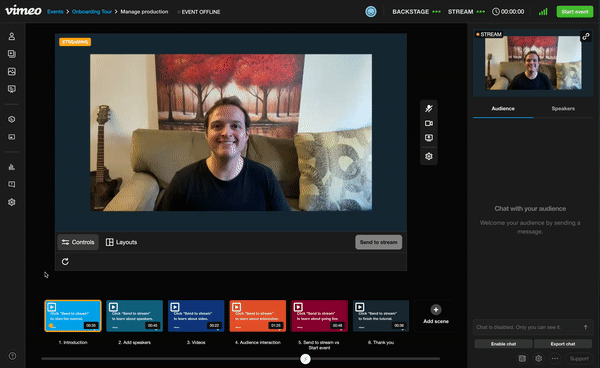
Task: Click the green Start event button
Action: pyautogui.click(x=575, y=11)
